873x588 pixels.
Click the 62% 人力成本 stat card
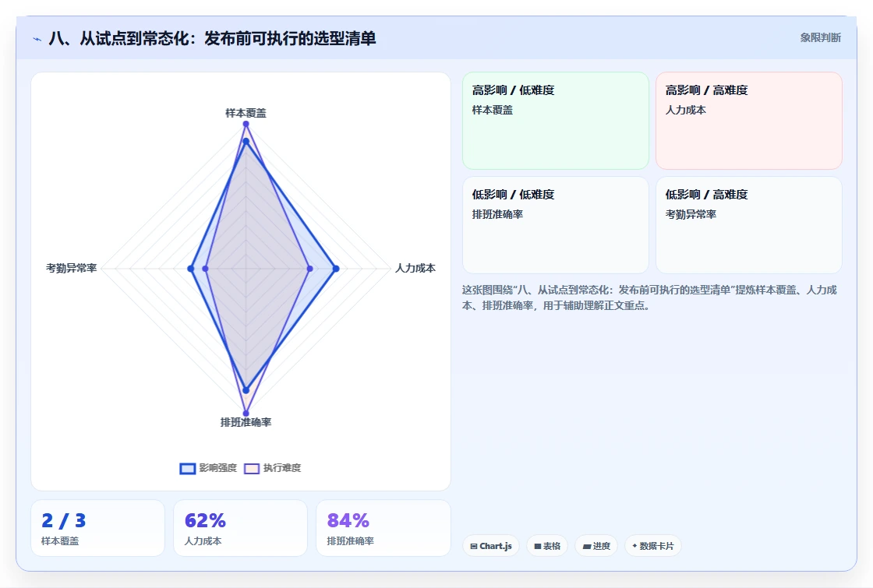[241, 528]
